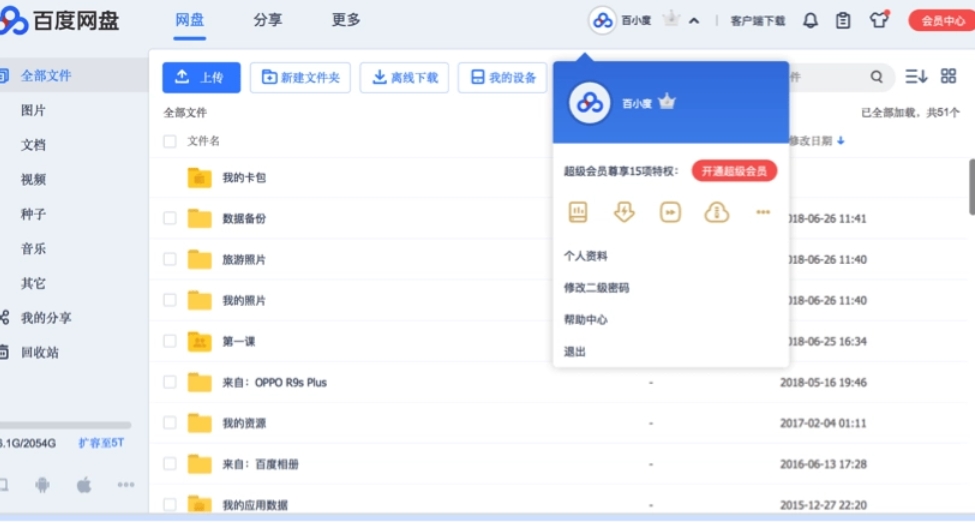The height and width of the screenshot is (523, 975).
Task: Check the 我的应用数据 row checkbox
Action: (170, 504)
